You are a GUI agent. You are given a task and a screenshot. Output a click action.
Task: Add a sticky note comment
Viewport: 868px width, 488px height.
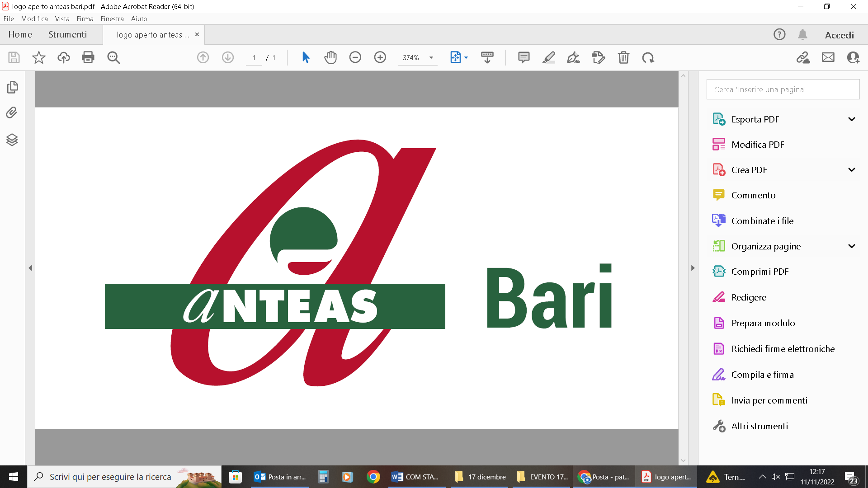(524, 57)
